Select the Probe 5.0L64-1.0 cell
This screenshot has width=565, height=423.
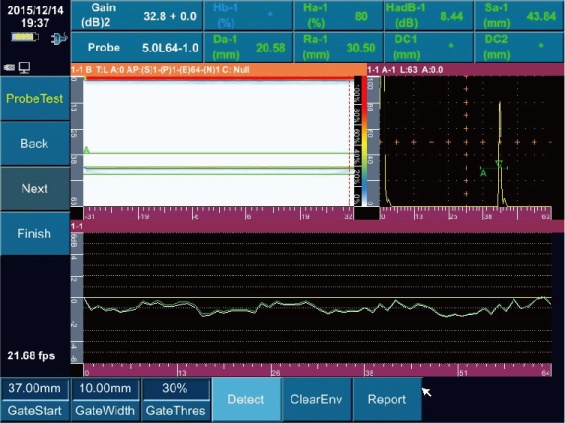click(x=137, y=48)
